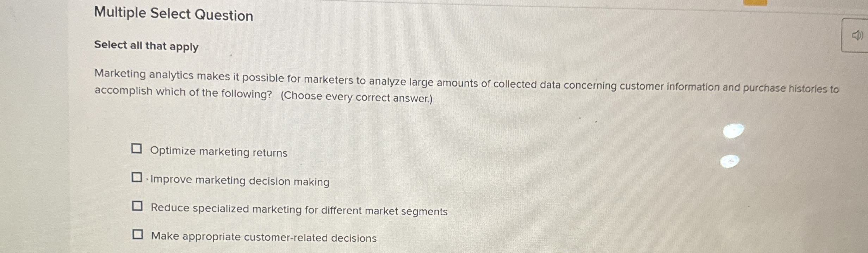This screenshot has width=868, height=253.
Task: Click the Multiple Select Question heading
Action: (x=173, y=15)
